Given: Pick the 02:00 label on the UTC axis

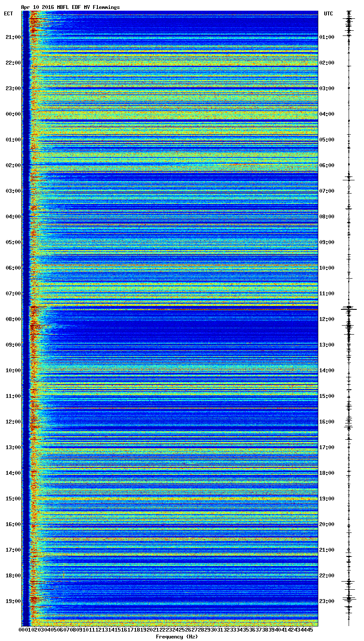Looking at the screenshot, I should [327, 63].
